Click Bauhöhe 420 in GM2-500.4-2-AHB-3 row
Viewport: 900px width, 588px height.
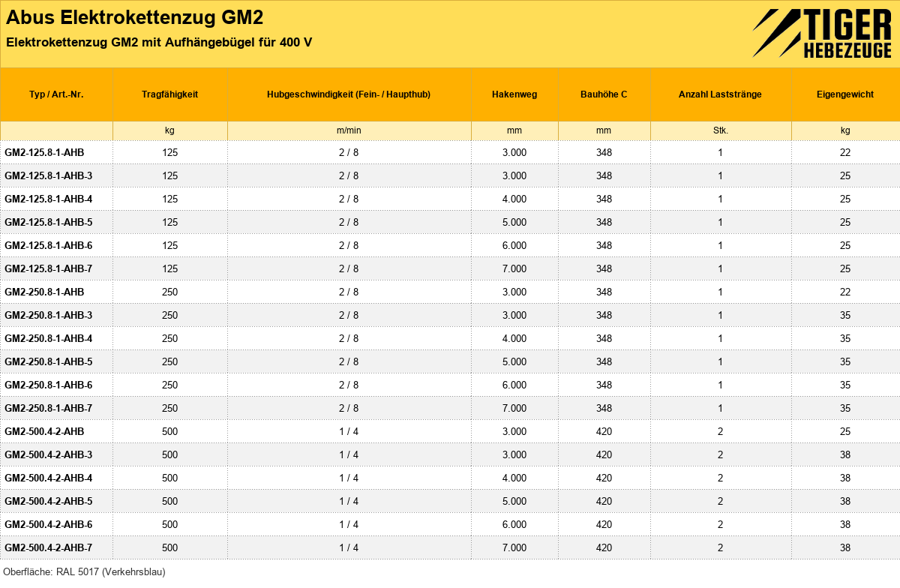604,454
